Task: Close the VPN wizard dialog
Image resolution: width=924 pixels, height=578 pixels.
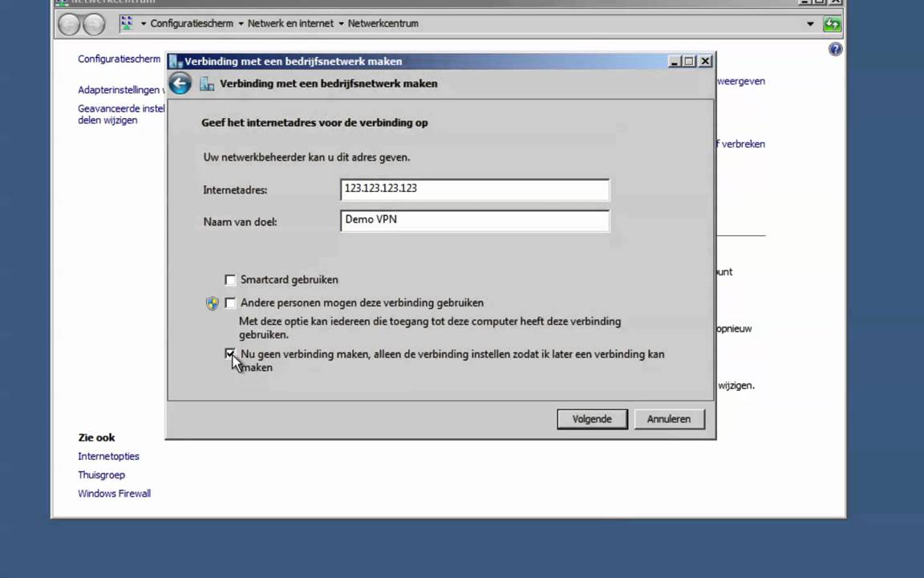Action: (705, 61)
